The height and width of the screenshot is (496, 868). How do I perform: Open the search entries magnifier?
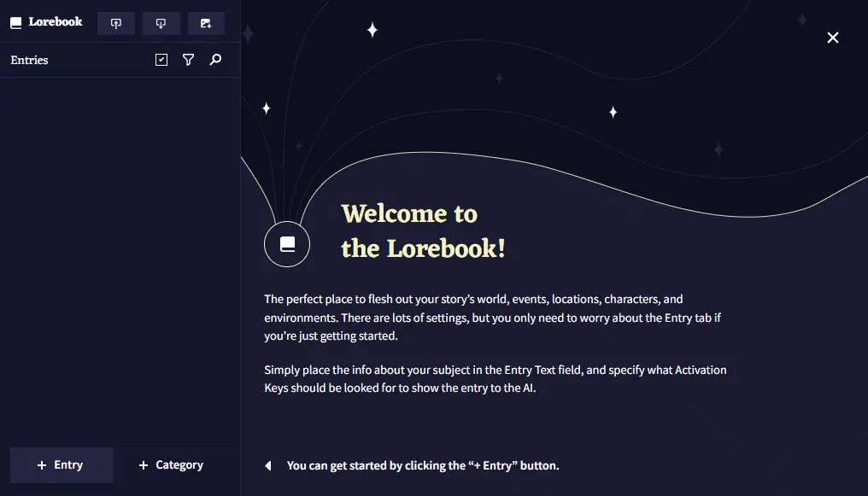pyautogui.click(x=215, y=60)
